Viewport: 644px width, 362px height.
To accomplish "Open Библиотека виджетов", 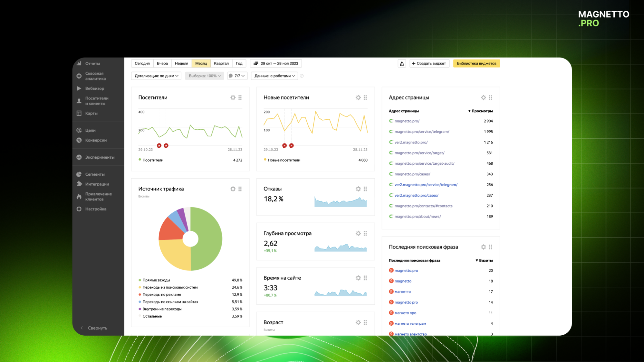I will click(x=476, y=63).
